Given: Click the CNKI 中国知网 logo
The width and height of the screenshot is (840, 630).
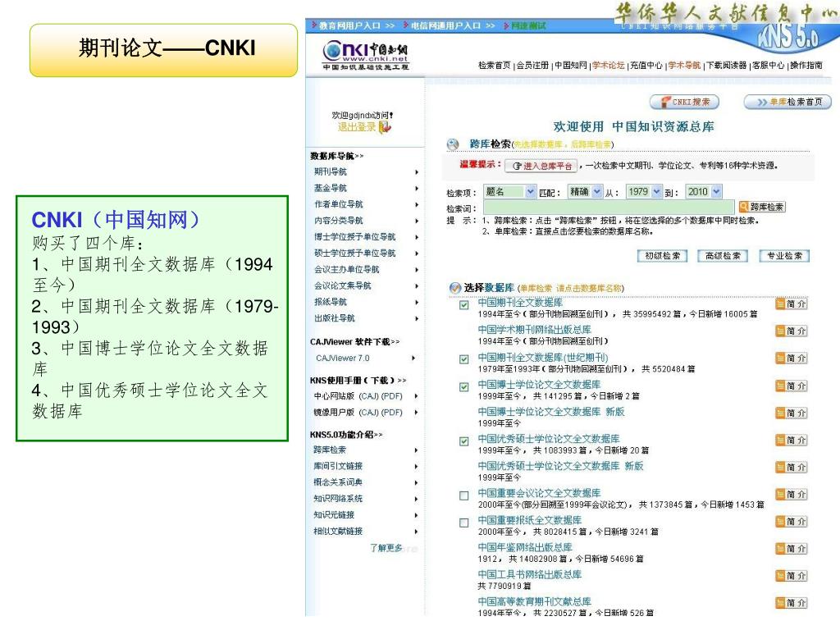Looking at the screenshot, I should (365, 55).
